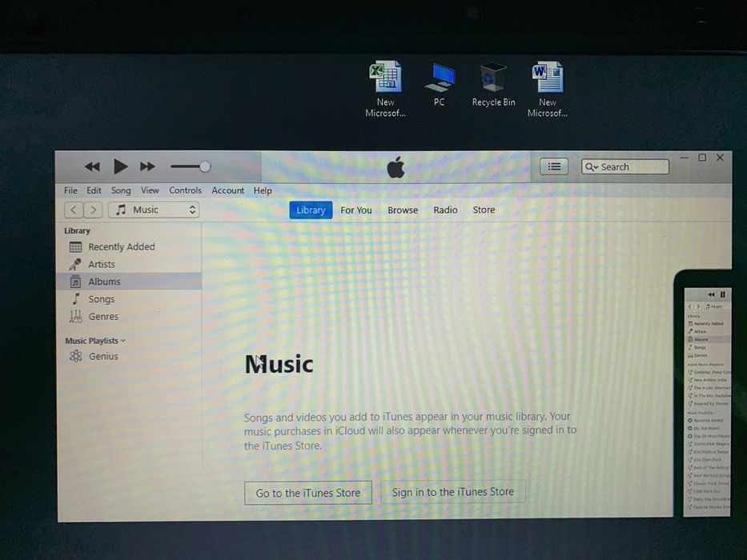Minimize the iTunes window
Viewport: 747px width, 560px height.
pyautogui.click(x=685, y=158)
